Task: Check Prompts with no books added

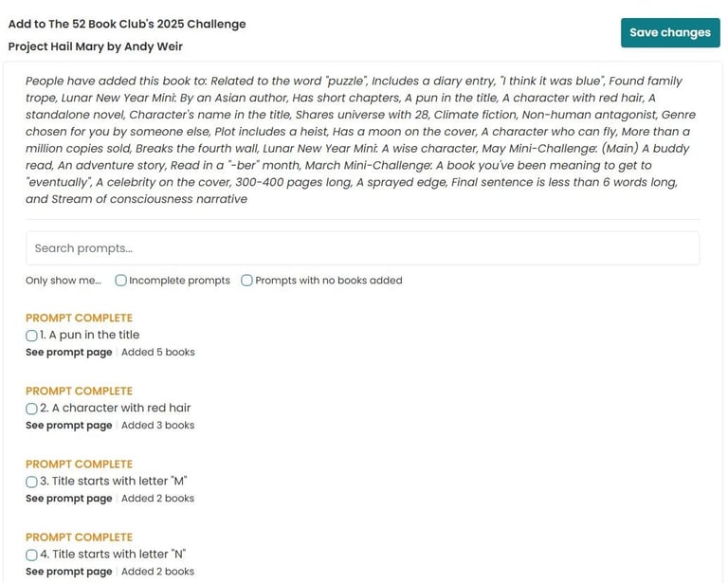Action: [x=246, y=281]
